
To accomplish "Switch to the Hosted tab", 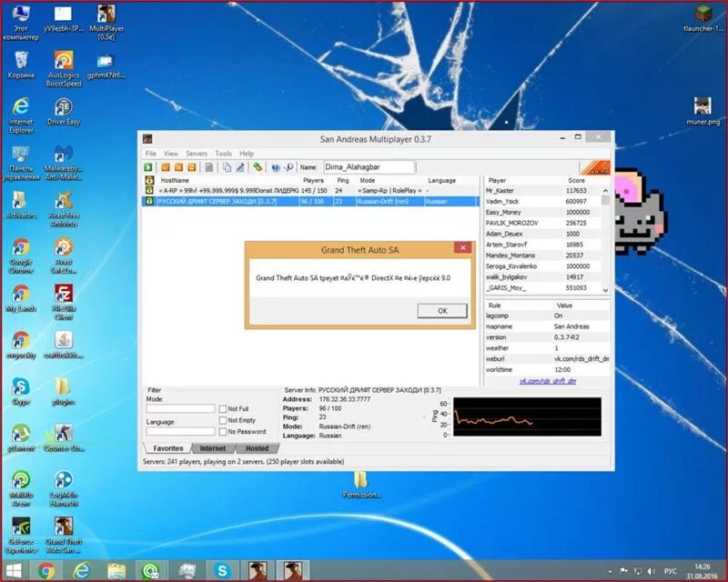I will (x=257, y=448).
